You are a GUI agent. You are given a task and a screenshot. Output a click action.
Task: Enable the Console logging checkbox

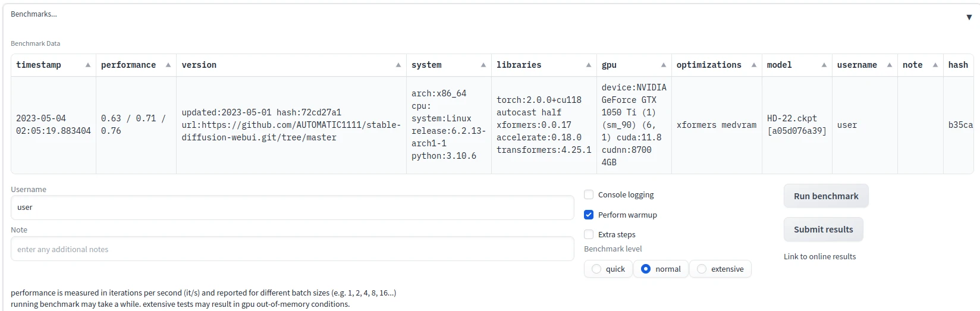tap(589, 194)
